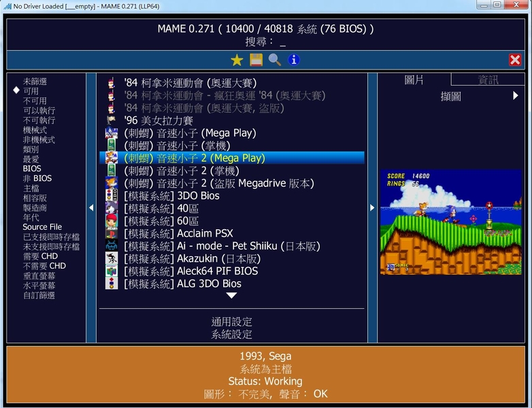Collapse the right info panel arrow
Screen dimensions: 532x408
pyautogui.click(x=372, y=207)
